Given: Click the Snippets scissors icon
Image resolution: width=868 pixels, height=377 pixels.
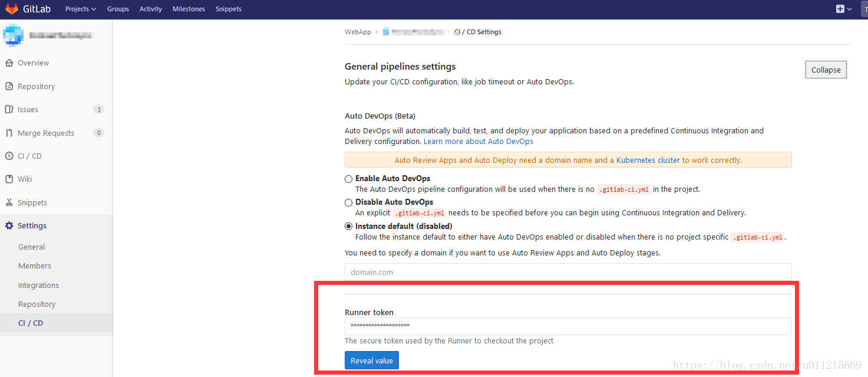Looking at the screenshot, I should (9, 203).
